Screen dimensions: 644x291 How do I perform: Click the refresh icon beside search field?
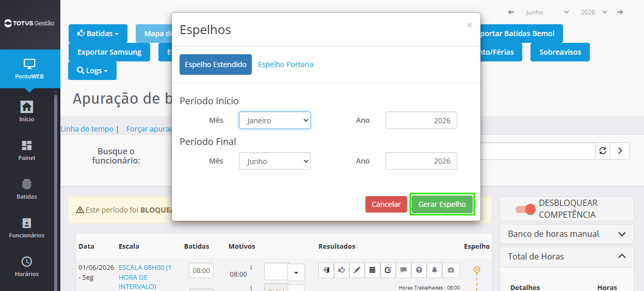click(602, 151)
